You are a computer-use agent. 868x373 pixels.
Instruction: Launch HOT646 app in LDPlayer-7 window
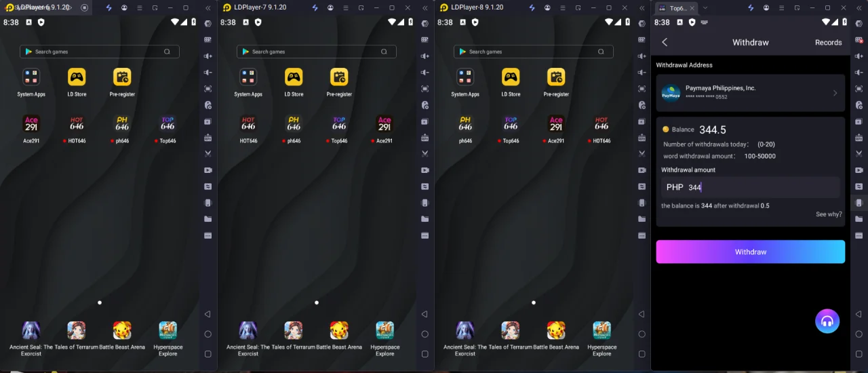(248, 124)
